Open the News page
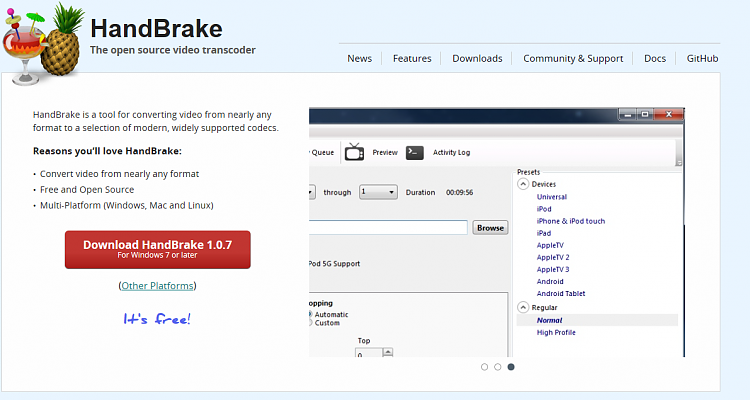This screenshot has height=400, width=750. [x=359, y=58]
